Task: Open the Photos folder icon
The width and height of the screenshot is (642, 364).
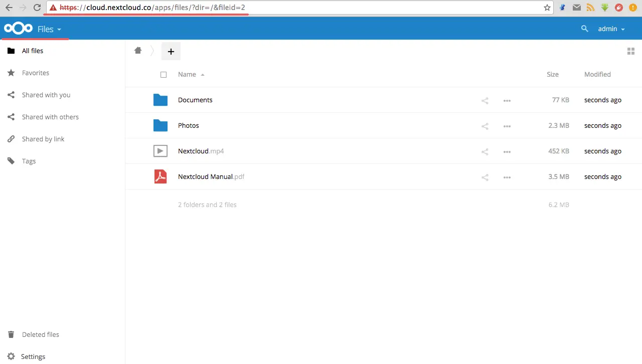Action: point(160,126)
